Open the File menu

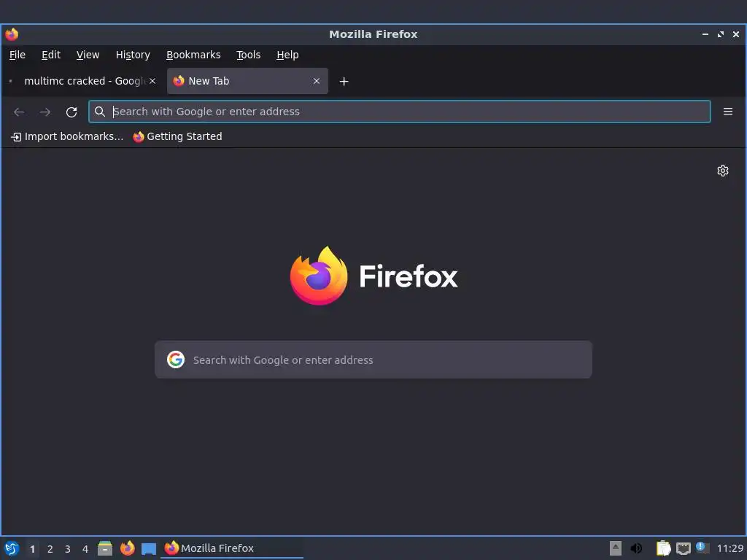[x=18, y=55]
